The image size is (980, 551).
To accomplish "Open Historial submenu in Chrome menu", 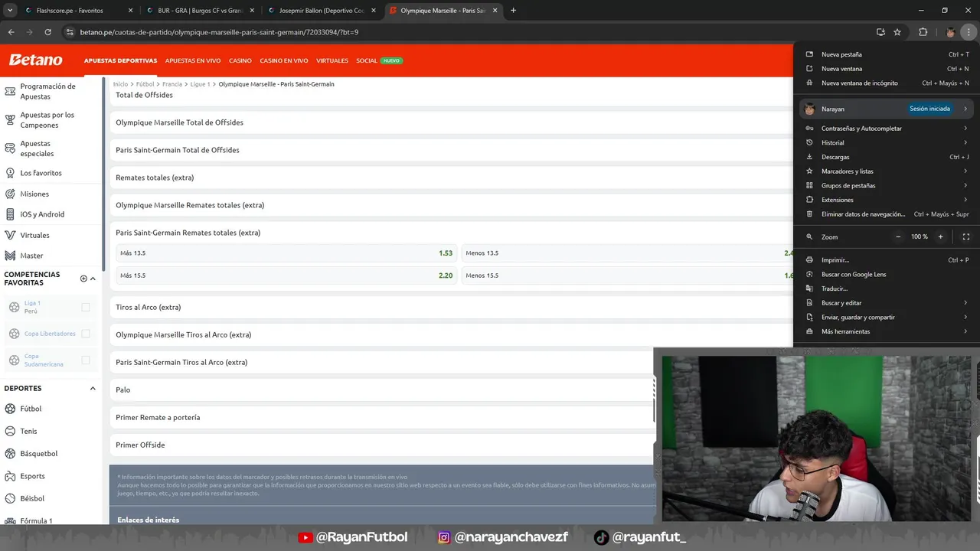I will (887, 142).
